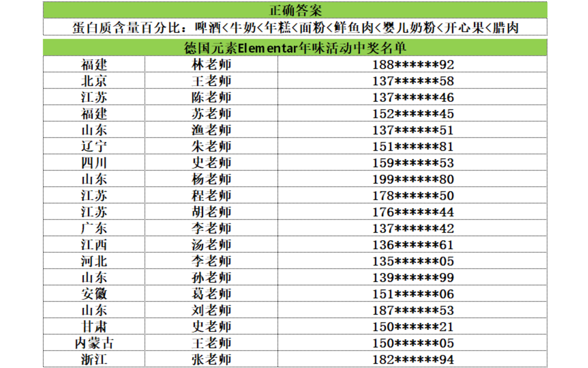Screen dimensions: 588x368
Task: Select the 陈老师 name cell
Action: tap(211, 97)
